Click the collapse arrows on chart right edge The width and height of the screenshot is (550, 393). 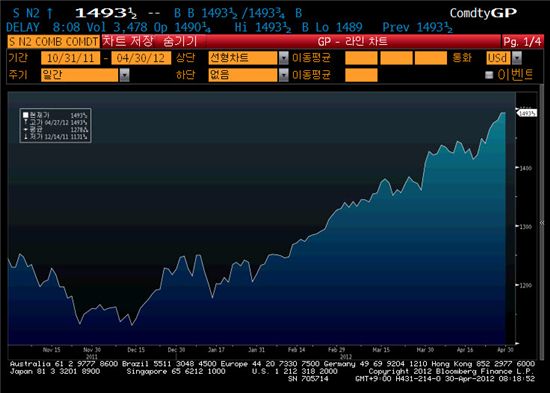(542, 223)
